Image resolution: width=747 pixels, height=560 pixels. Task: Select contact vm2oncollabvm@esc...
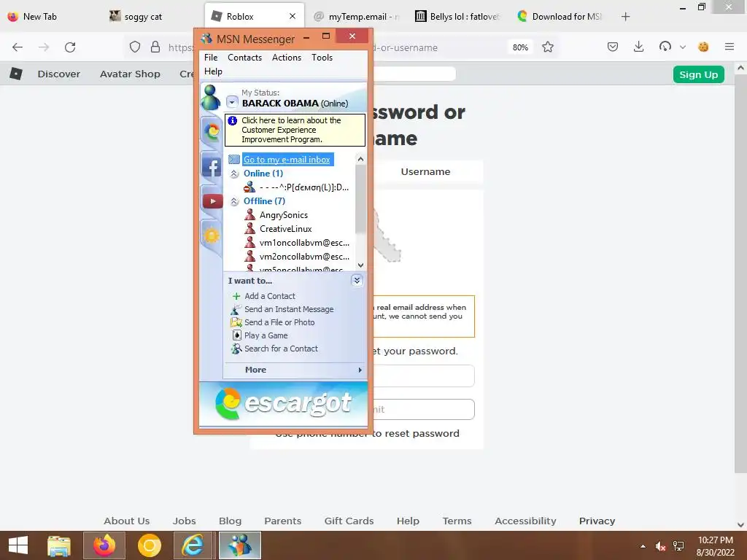pos(297,257)
